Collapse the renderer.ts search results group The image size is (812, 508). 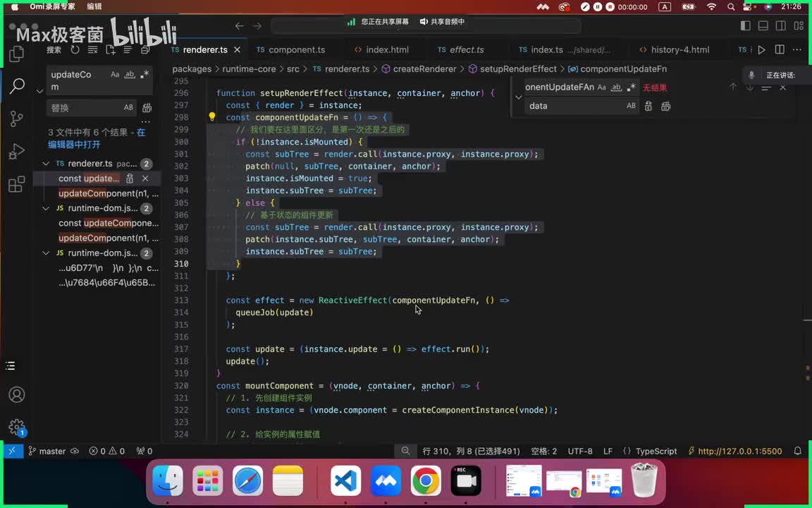(47, 164)
